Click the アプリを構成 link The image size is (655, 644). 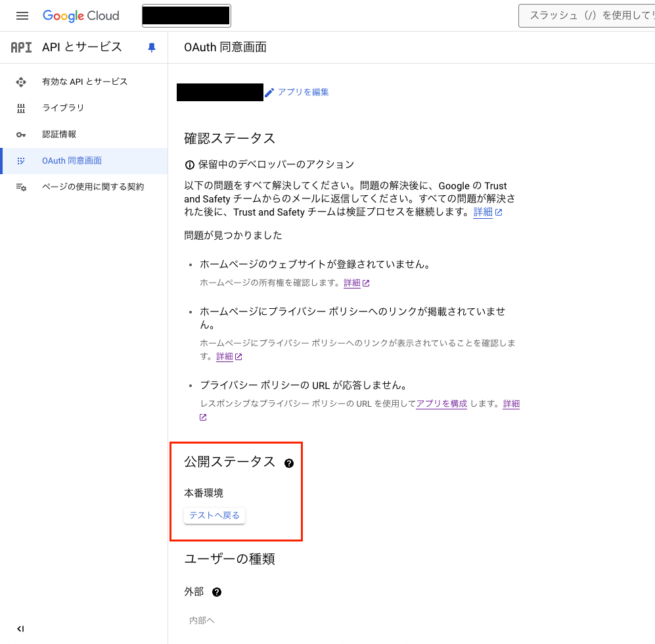click(441, 403)
